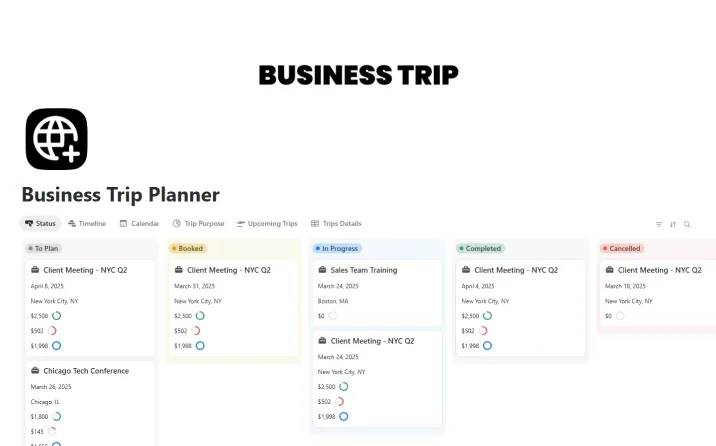Switch to the Timeline tab
The height and width of the screenshot is (446, 716).
pos(87,224)
